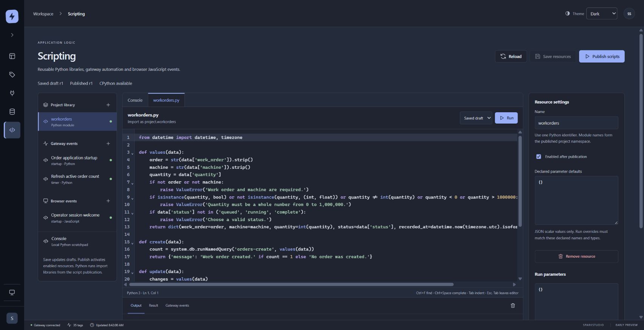Collapse the if block at line 9
This screenshot has width=644, height=330.
(x=132, y=199)
